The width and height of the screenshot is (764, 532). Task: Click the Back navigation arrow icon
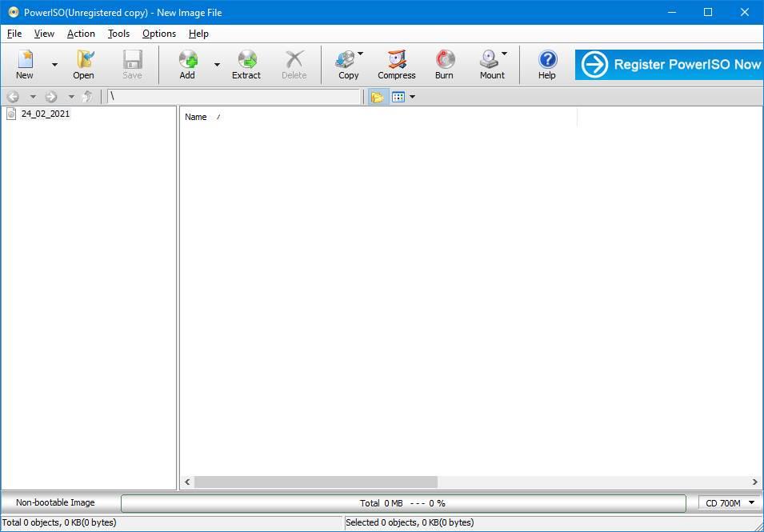point(13,97)
